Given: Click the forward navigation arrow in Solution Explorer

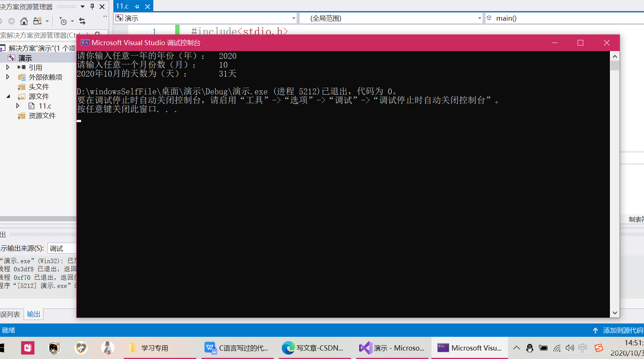Looking at the screenshot, I should click(11, 21).
